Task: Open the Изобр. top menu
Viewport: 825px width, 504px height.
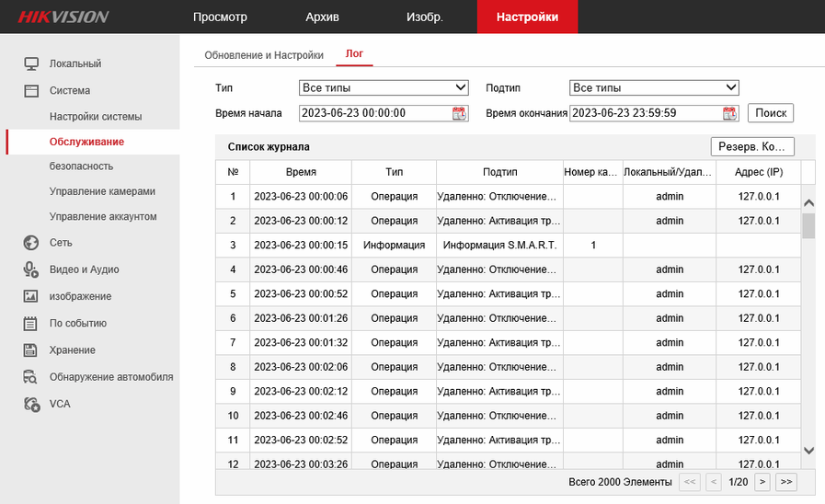Action: point(425,17)
